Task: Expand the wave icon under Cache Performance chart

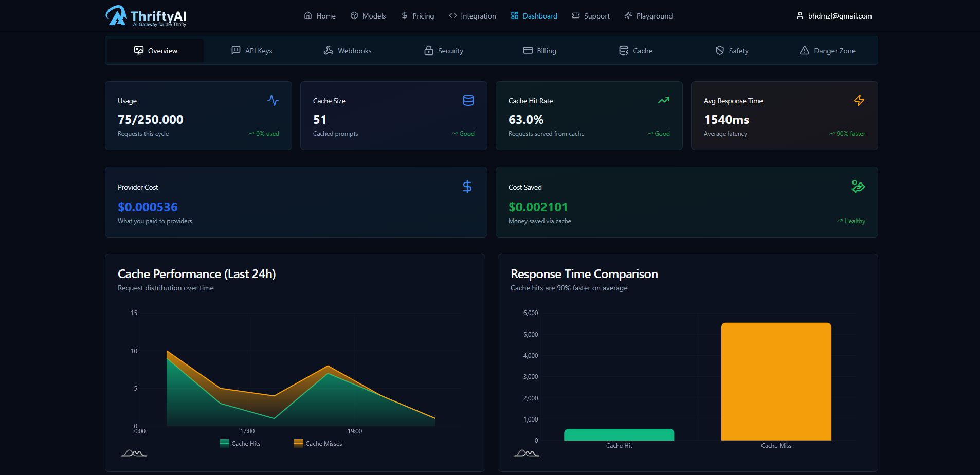Action: pos(133,453)
